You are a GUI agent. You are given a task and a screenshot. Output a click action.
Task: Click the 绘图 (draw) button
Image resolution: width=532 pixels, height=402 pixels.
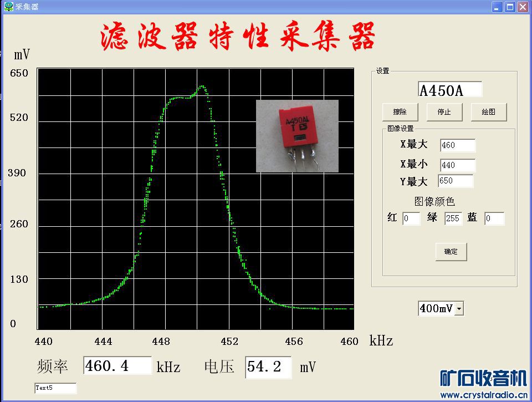489,112
